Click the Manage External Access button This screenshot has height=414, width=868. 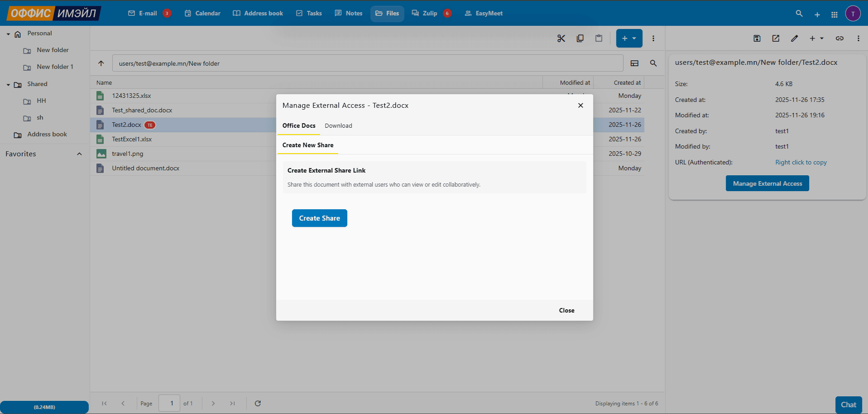767,183
